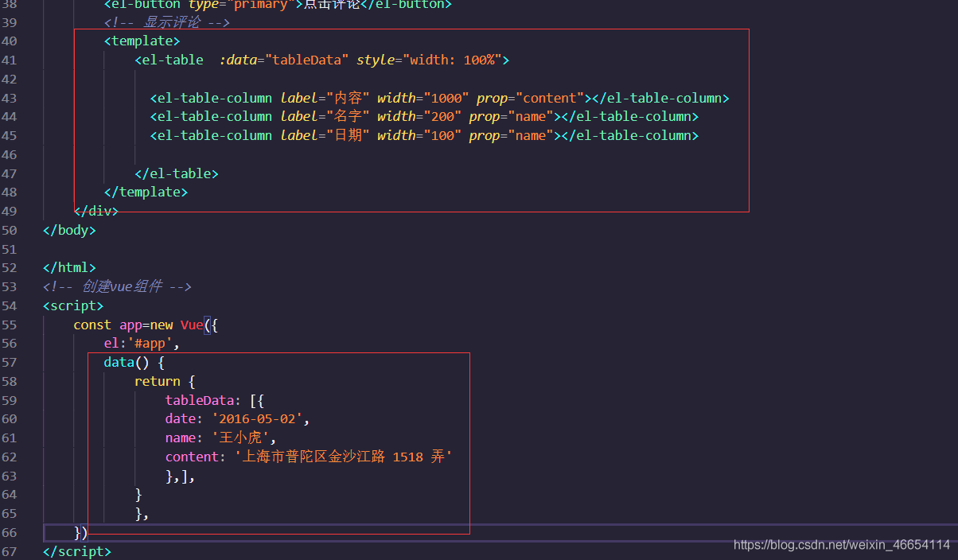Select the label "名字" on line 44

tap(349, 116)
